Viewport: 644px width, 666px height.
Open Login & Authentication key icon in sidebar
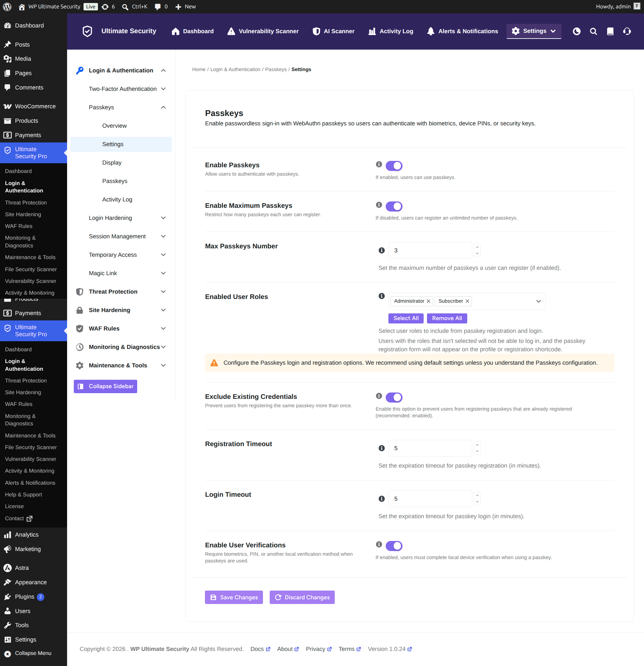coord(80,70)
